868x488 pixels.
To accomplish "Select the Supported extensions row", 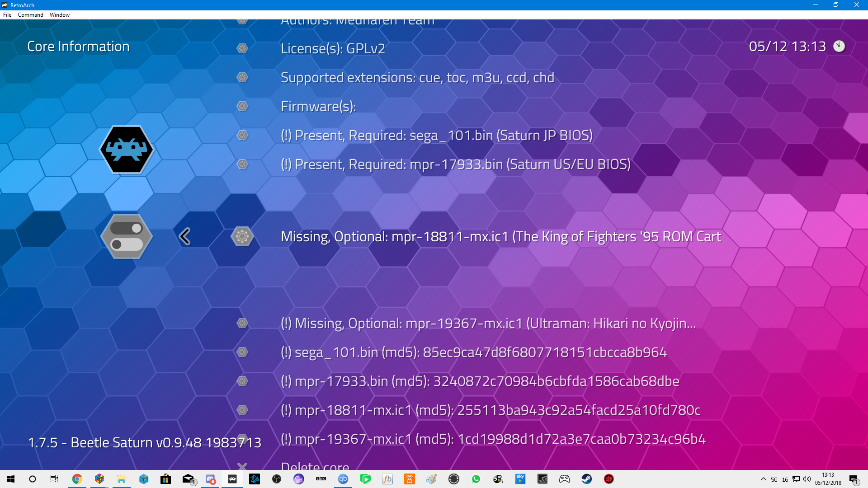I will 417,77.
